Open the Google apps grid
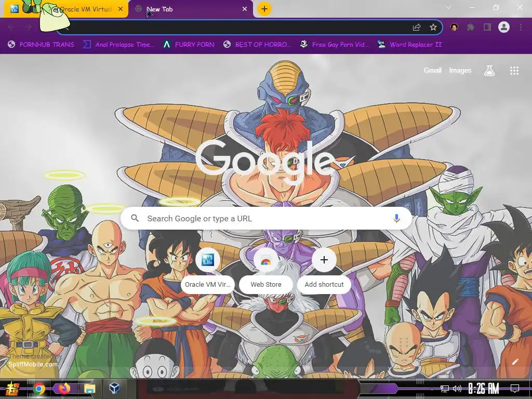Viewport: 532px width, 399px height. click(514, 71)
